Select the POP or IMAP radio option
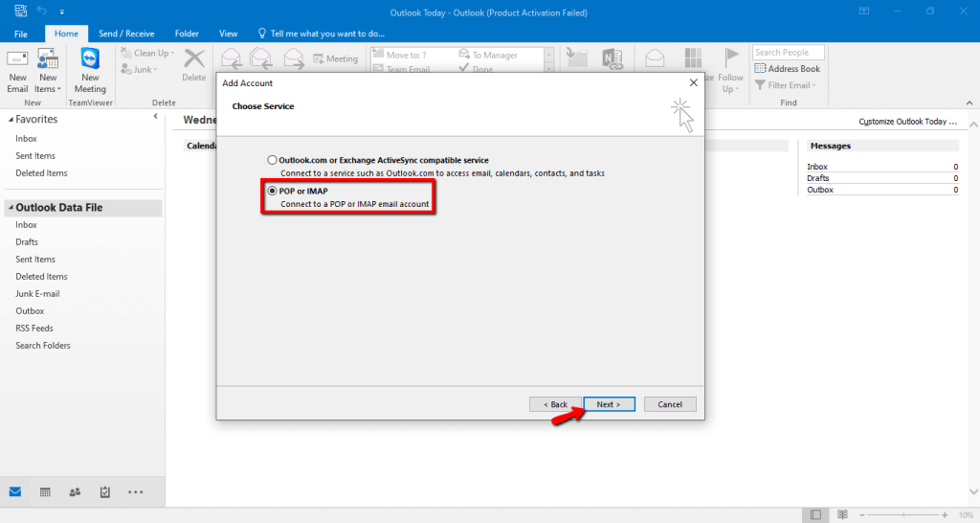The image size is (980, 523). (x=272, y=191)
